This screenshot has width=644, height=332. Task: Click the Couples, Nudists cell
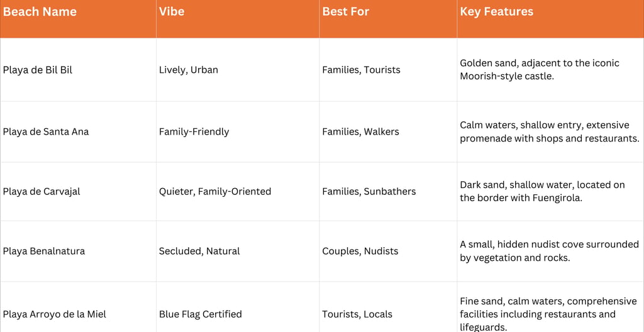(x=387, y=251)
